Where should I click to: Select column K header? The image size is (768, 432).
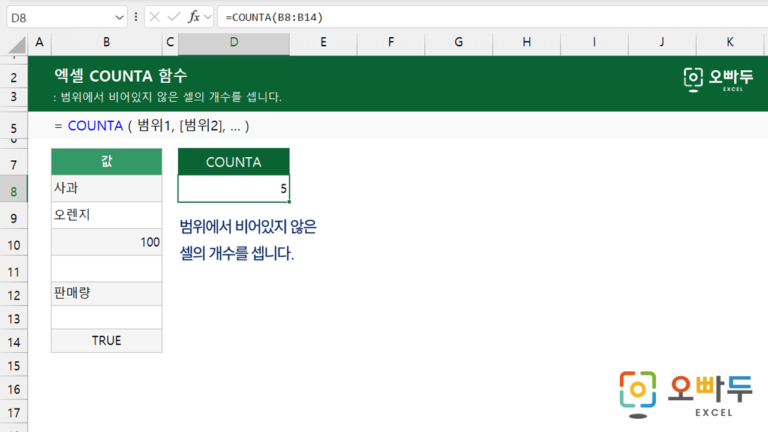(730, 43)
